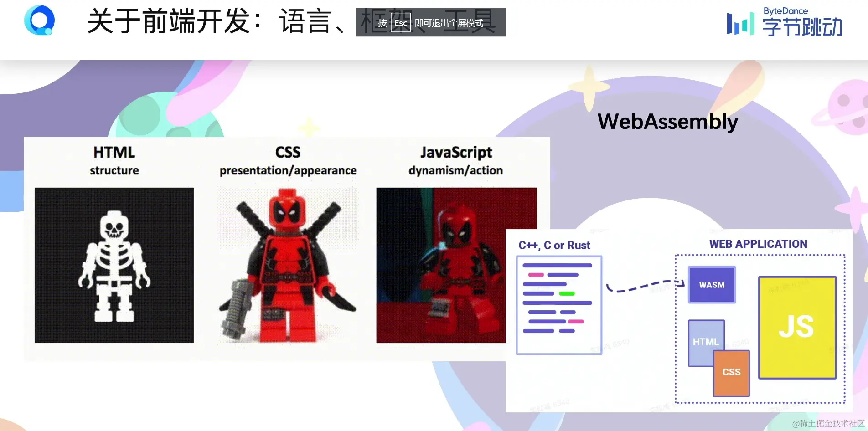Click the purple WASM block
This screenshot has height=431, width=868.
pos(712,285)
